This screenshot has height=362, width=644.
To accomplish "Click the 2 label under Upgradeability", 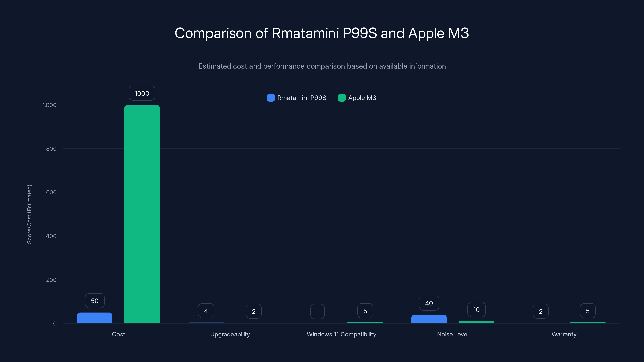I will click(x=254, y=311).
